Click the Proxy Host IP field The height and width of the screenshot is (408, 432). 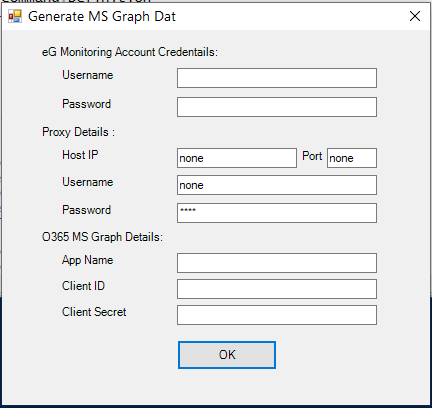tap(237, 158)
